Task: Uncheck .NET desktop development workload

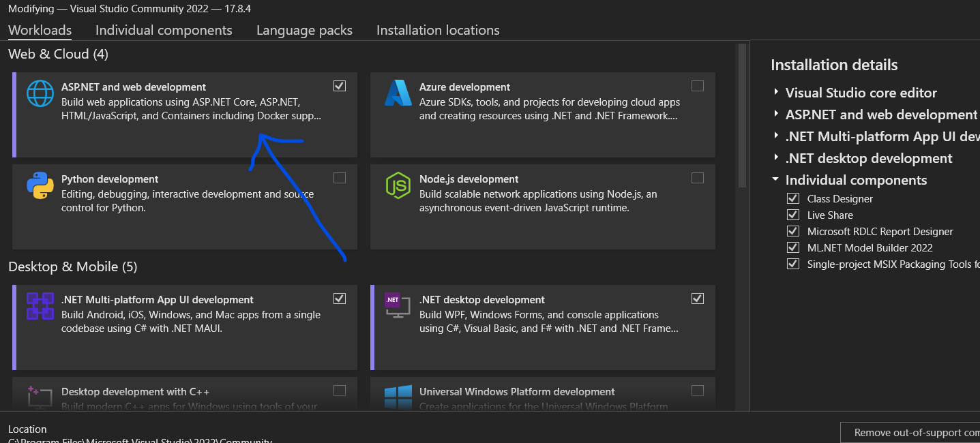Action: [x=697, y=299]
